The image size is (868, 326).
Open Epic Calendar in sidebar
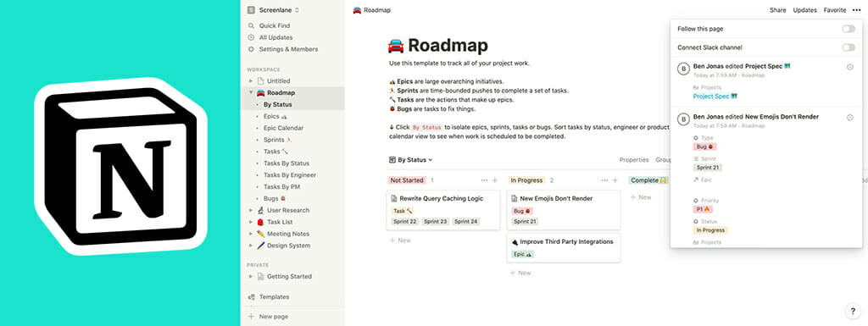click(283, 128)
